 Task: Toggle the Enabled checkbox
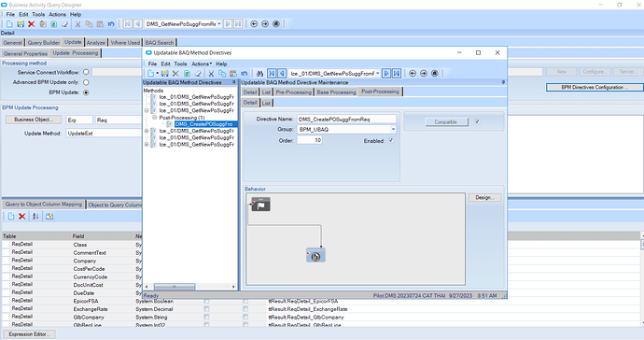391,140
